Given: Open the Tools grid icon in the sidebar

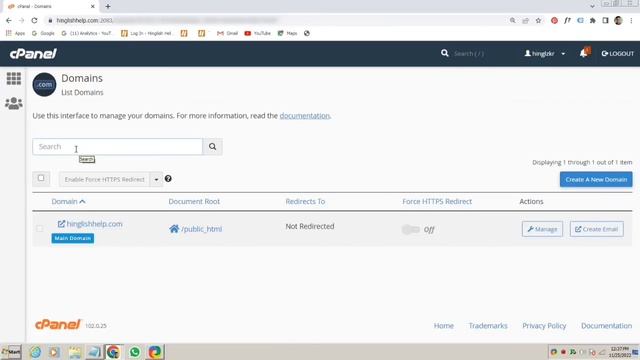Looking at the screenshot, I should click(x=13, y=78).
